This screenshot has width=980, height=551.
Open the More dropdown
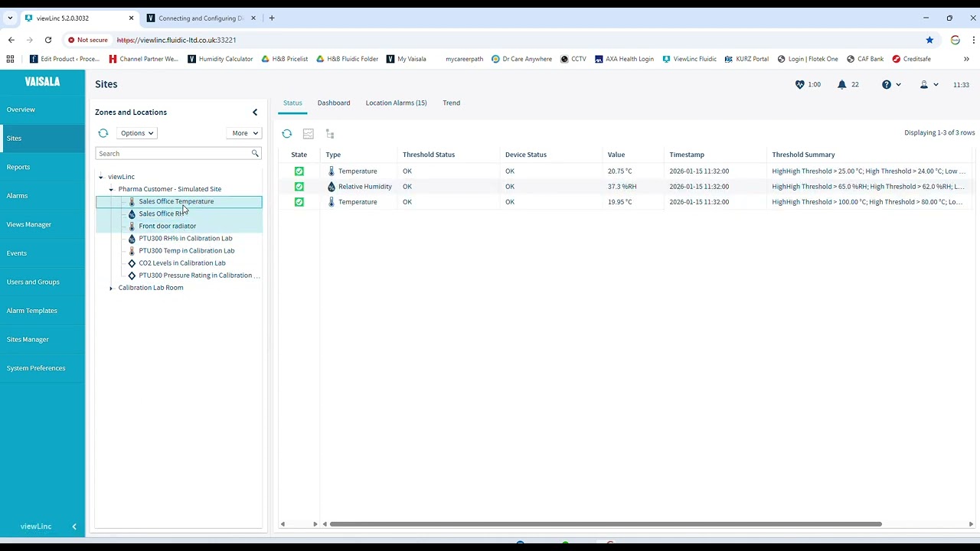(x=244, y=133)
